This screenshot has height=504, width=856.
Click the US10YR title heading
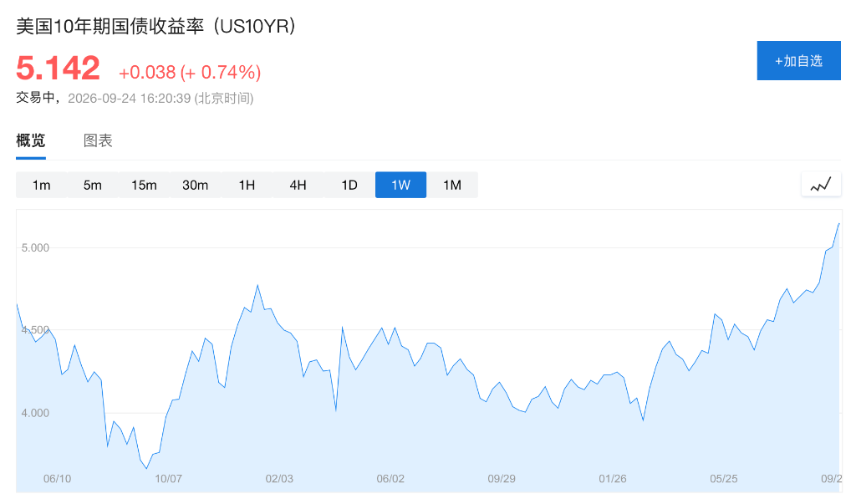pyautogui.click(x=155, y=26)
